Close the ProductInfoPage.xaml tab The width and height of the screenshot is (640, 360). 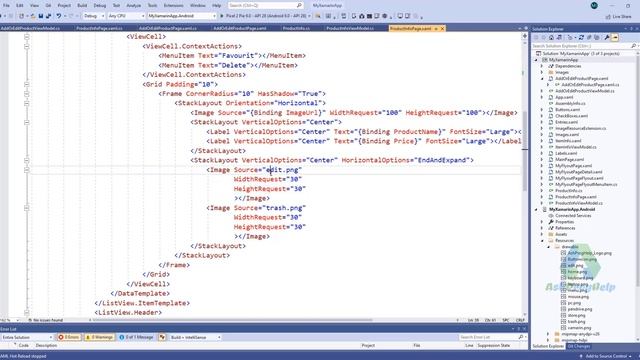click(442, 29)
